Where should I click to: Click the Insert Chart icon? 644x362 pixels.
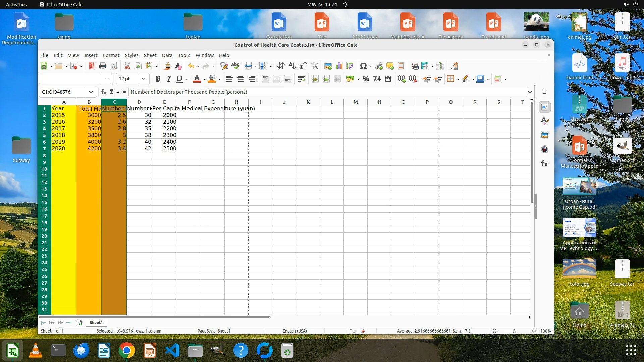[339, 66]
